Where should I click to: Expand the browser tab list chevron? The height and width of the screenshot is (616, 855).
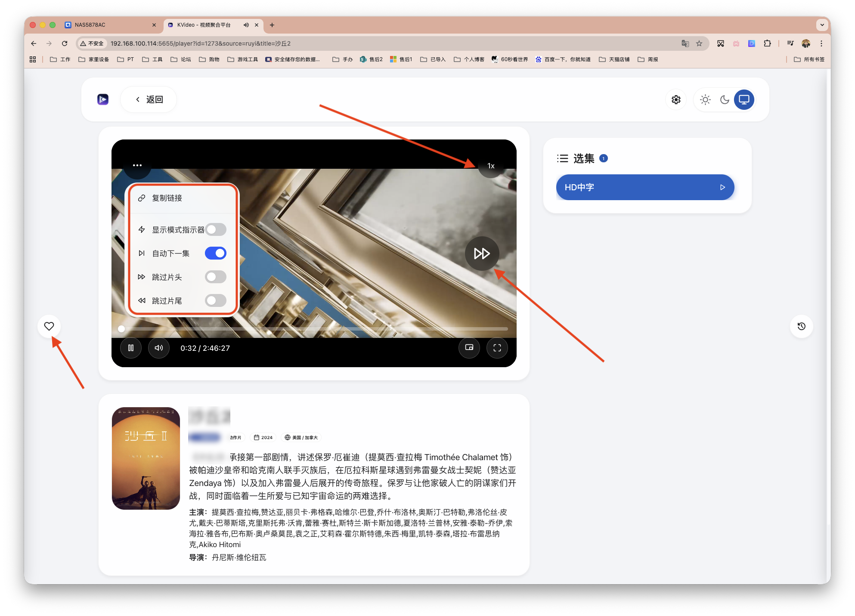(x=823, y=25)
